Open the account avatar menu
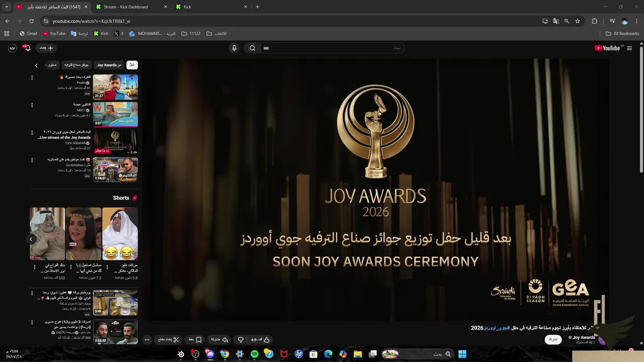644x362 pixels. tap(13, 48)
